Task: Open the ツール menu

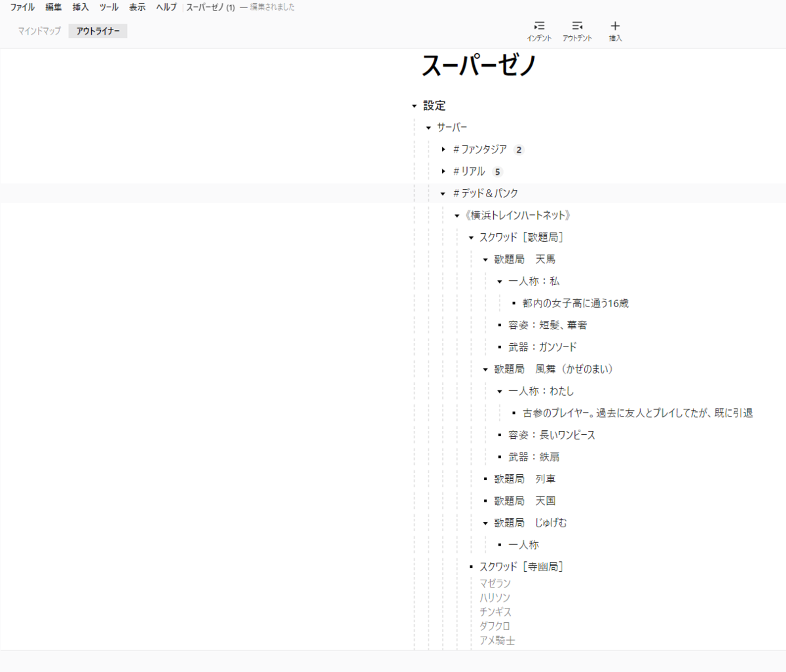Action: pyautogui.click(x=109, y=7)
